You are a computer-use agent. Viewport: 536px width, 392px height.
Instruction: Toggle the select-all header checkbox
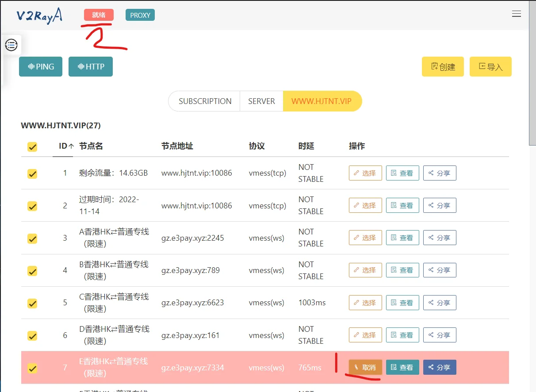click(x=32, y=147)
